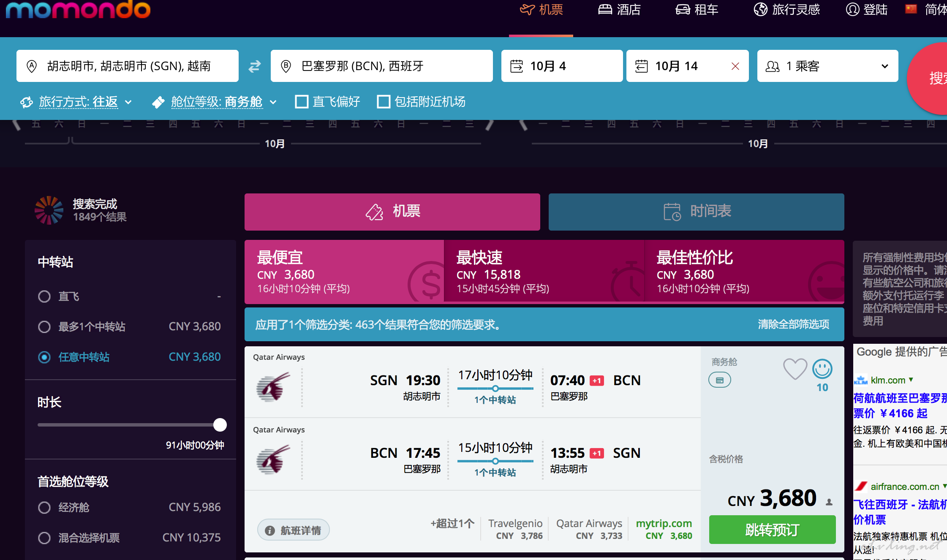
Task: Click the trip type round-trip icon
Action: coord(27,102)
